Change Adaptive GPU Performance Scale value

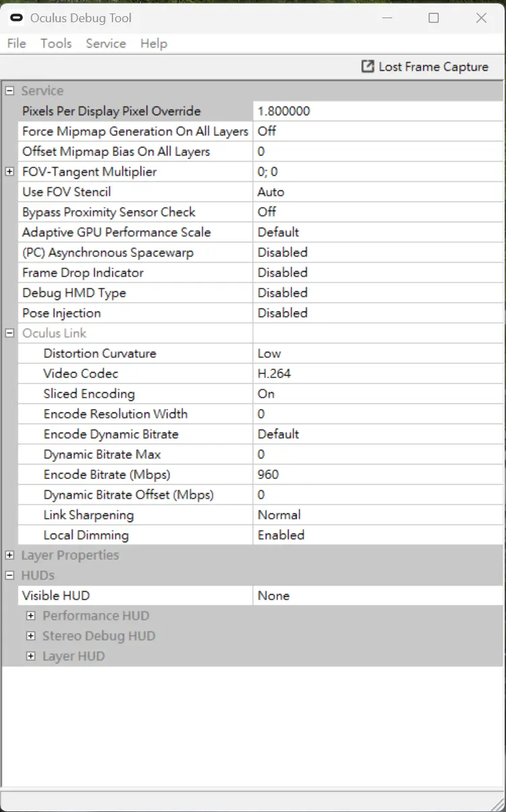pos(378,232)
